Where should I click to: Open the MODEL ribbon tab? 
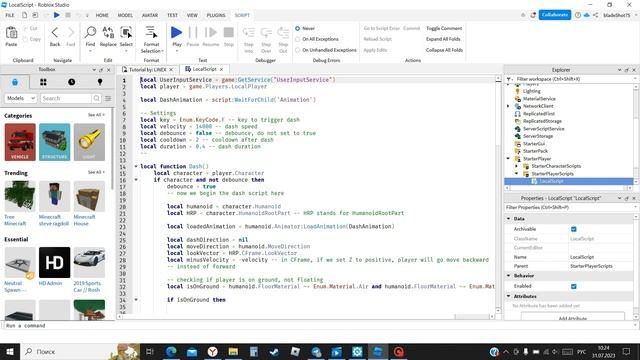[125, 15]
